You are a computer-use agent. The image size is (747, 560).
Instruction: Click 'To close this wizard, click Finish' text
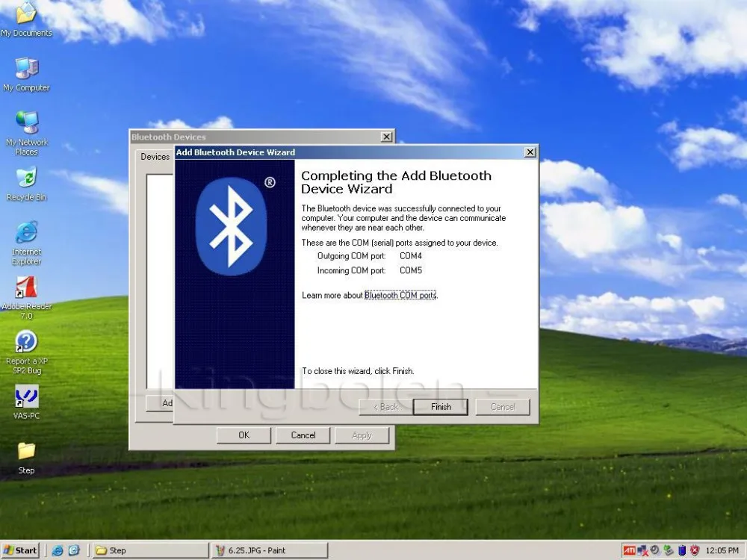(358, 371)
